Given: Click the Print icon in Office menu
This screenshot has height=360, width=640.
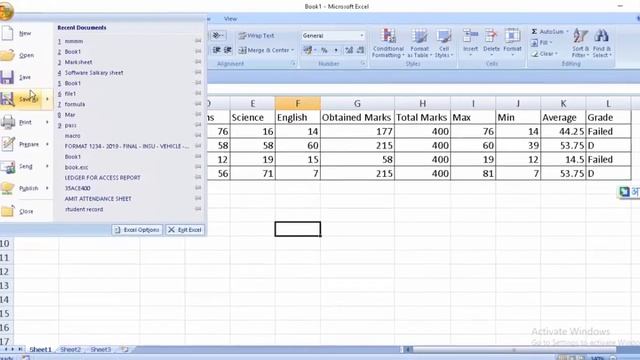Looking at the screenshot, I should (x=7, y=122).
